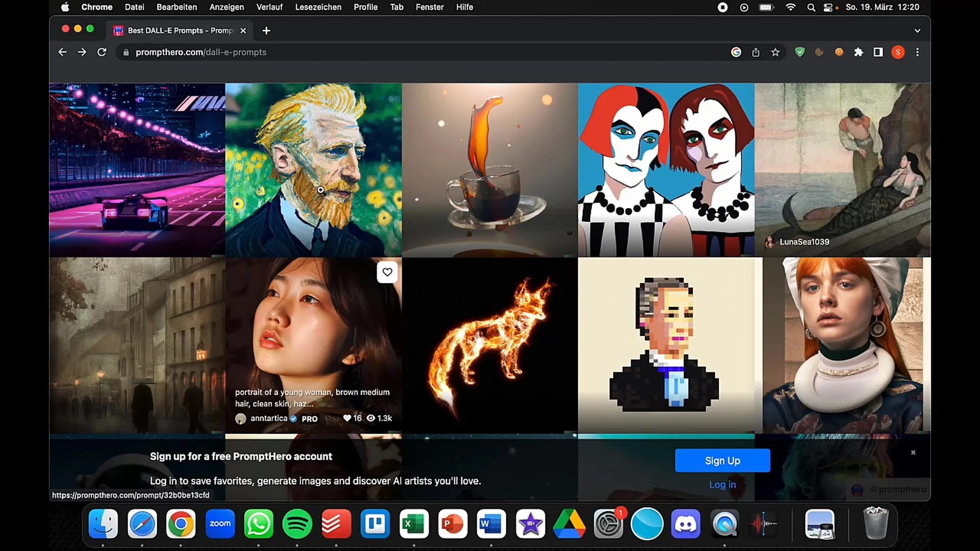Open the Bearbeiten menu

click(x=177, y=7)
